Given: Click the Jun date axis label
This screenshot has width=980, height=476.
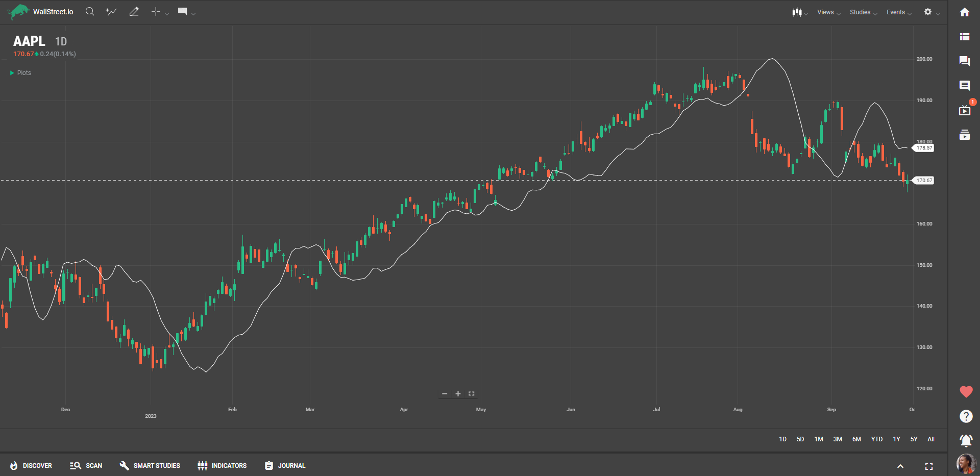Looking at the screenshot, I should [x=571, y=410].
